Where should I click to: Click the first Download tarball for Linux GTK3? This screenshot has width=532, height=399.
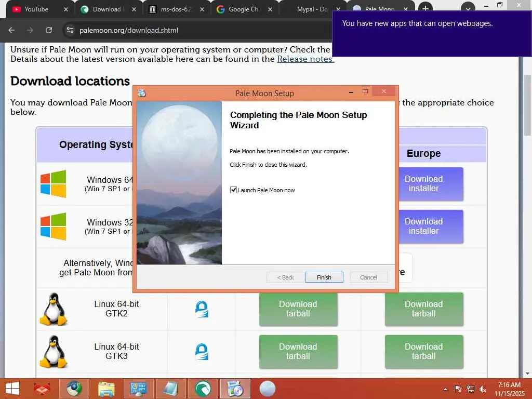tap(298, 352)
